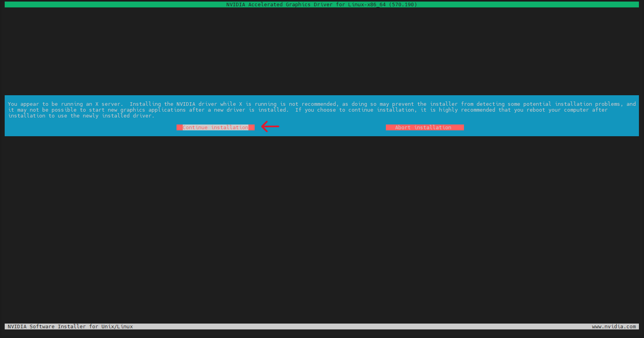The height and width of the screenshot is (338, 644).
Task: Click the "Linux-x86_64" text in title bar
Action: (367, 5)
